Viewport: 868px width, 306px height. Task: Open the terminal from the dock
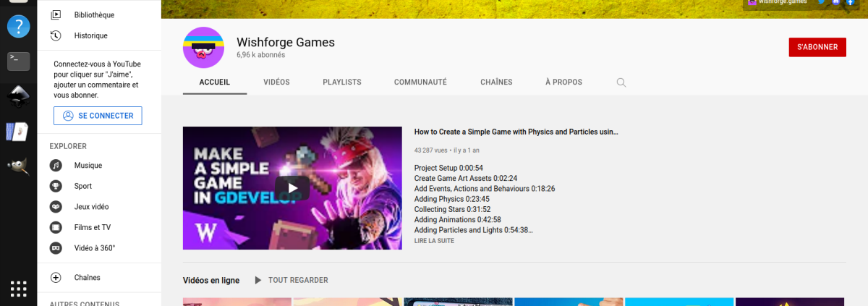click(x=18, y=61)
